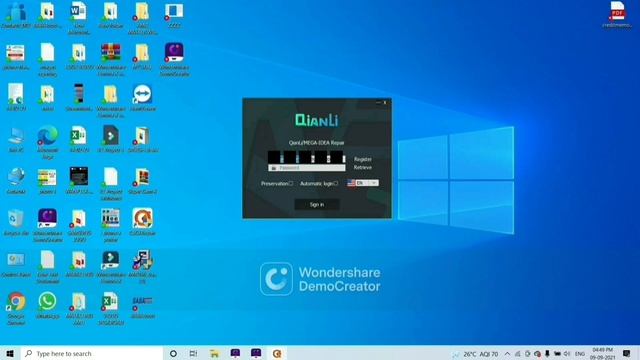The height and width of the screenshot is (360, 640).
Task: Select the TeamViewer desktop shortcut
Action: tap(142, 97)
